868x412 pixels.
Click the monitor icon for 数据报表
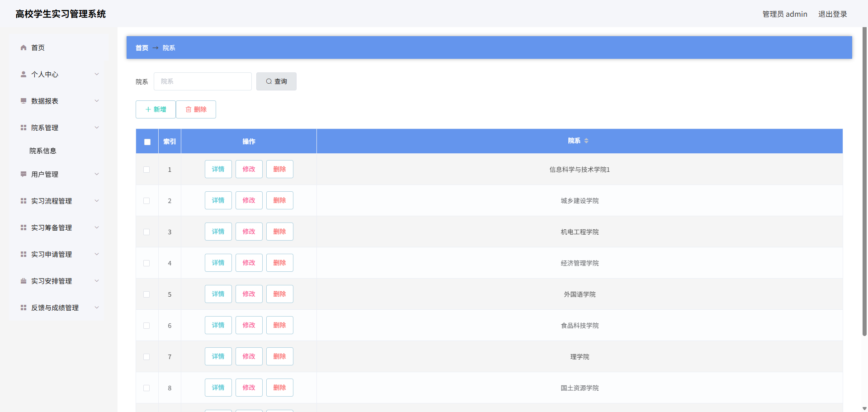point(24,101)
